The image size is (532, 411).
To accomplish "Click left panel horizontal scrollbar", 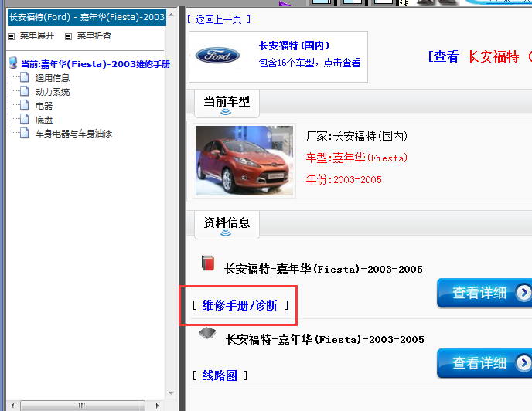I will (84, 405).
